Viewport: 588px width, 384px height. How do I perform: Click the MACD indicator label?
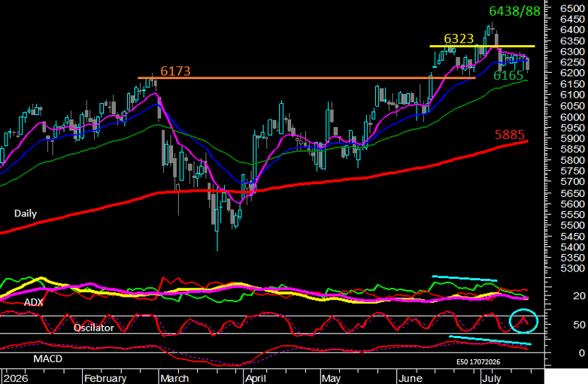[47, 359]
